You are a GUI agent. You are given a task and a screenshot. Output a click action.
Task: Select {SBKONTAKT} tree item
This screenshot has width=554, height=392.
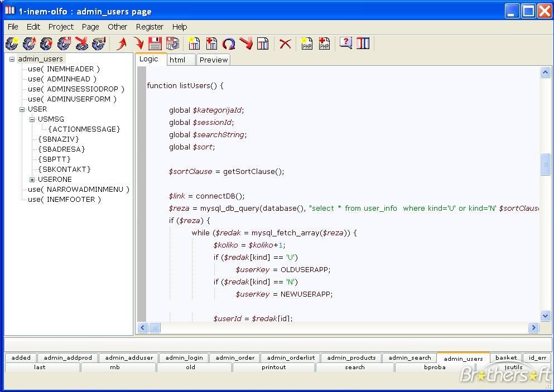point(64,170)
